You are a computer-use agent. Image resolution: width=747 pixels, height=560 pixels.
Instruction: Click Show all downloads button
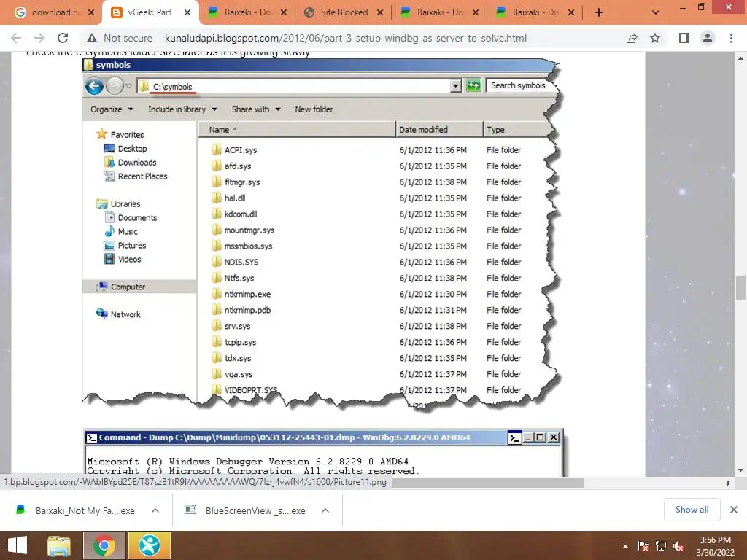[692, 510]
